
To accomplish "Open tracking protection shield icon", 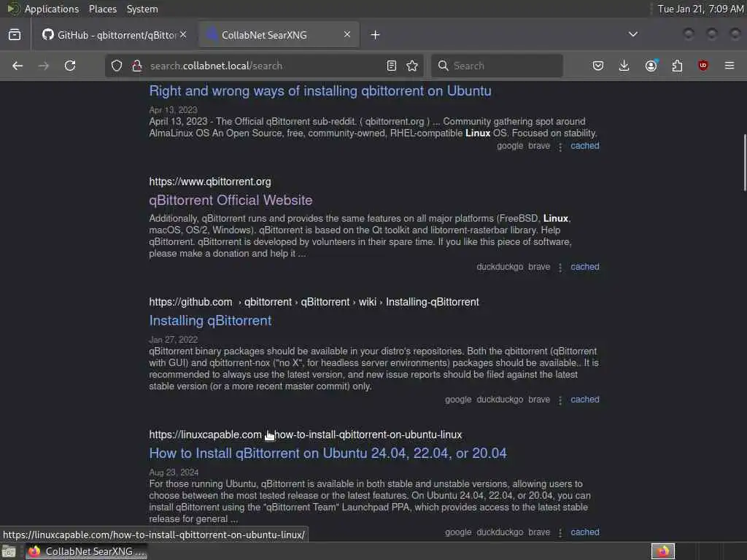I will tap(117, 66).
